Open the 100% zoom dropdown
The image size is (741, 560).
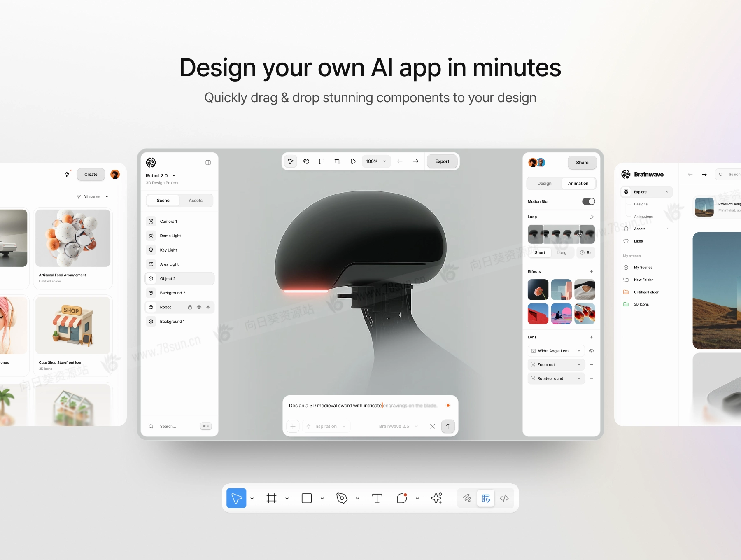(x=376, y=161)
